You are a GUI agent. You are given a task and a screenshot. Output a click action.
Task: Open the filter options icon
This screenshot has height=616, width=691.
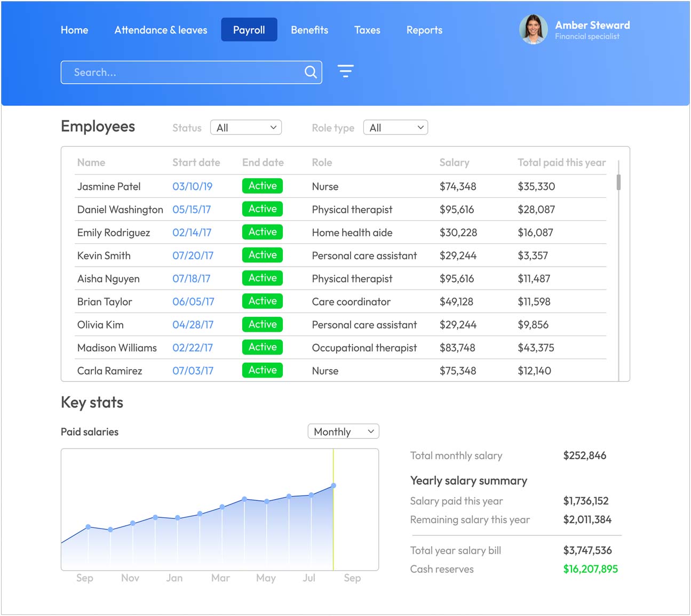coord(345,71)
